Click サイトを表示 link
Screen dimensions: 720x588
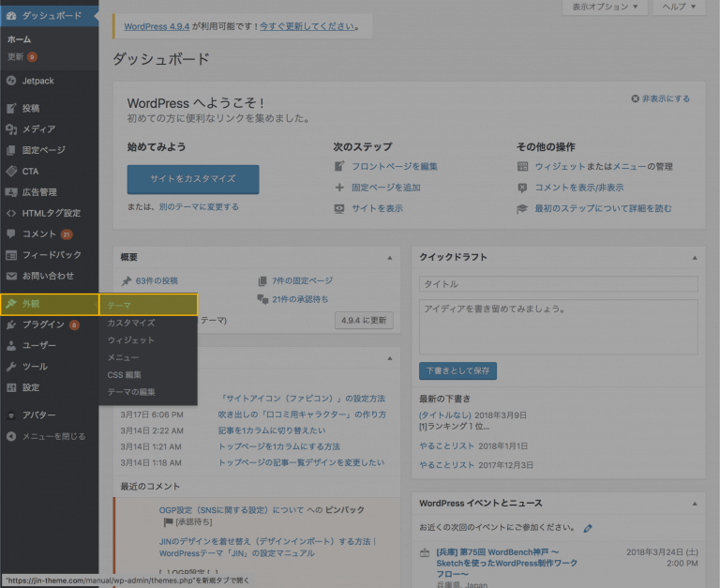pos(378,208)
